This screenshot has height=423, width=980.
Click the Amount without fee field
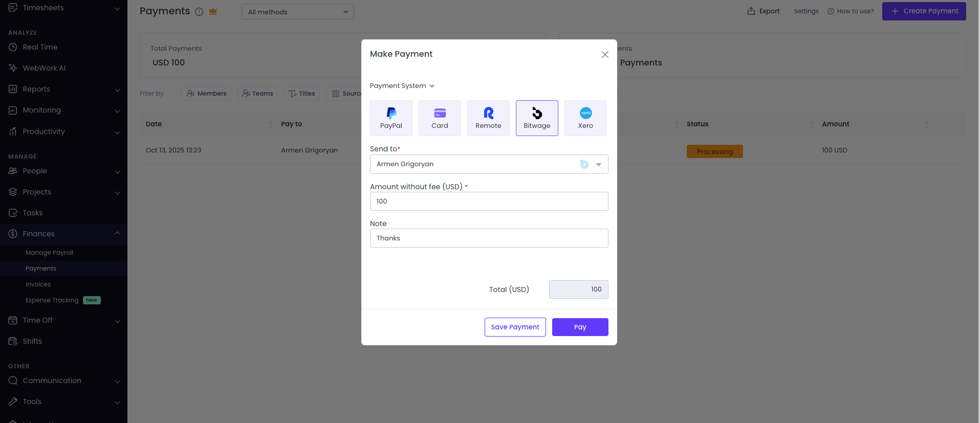pos(489,202)
